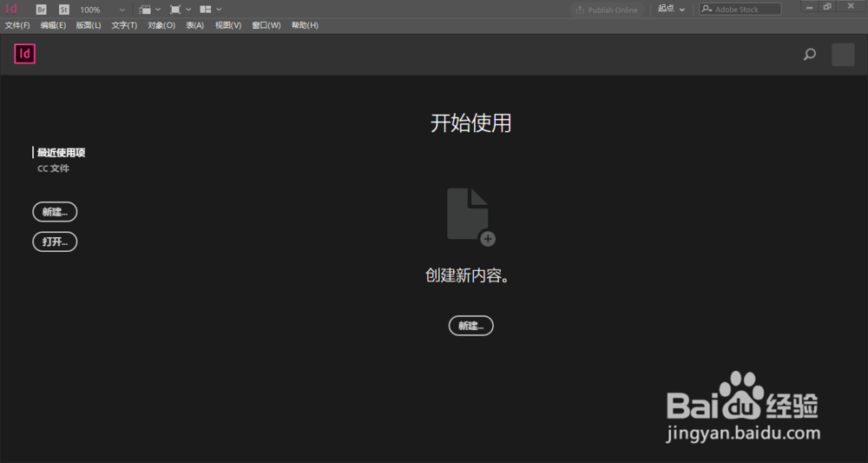Image resolution: width=868 pixels, height=463 pixels.
Task: Open the 帮助(H) menu
Action: (x=305, y=25)
